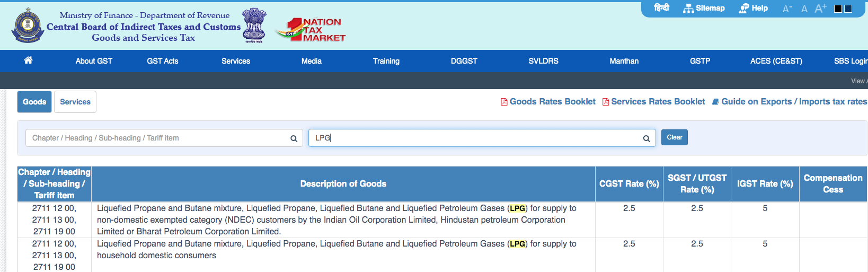
Task: Open the Sitemap link
Action: point(704,8)
